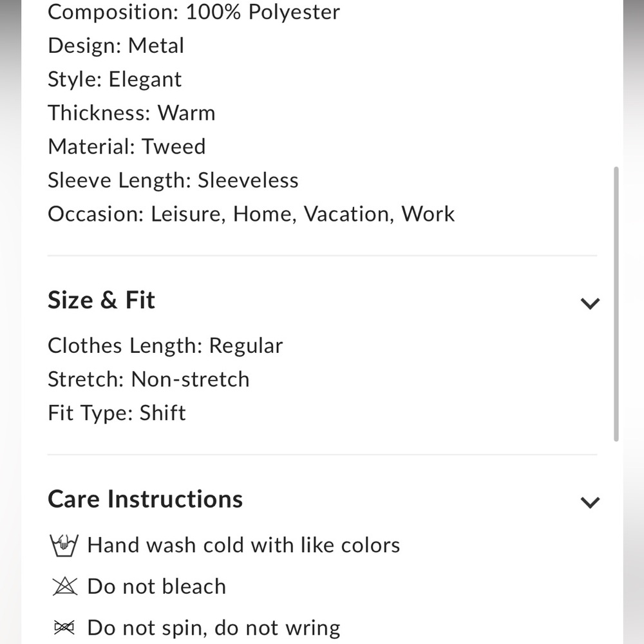
Task: Click the vertical scrollbar thumb
Action: [616, 304]
